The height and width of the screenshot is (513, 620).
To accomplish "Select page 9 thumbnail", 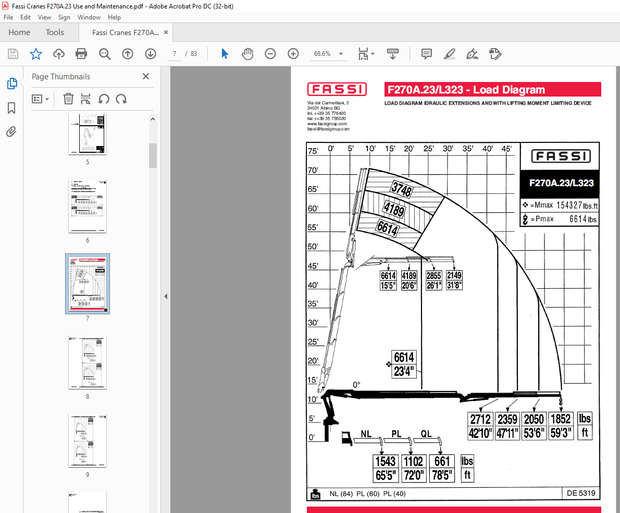I will tap(87, 441).
